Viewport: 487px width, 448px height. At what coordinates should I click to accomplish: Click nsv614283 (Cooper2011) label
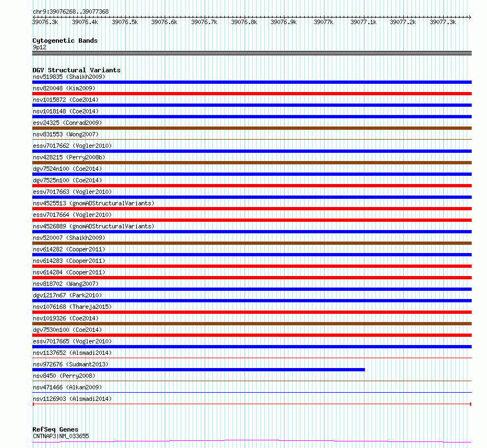pos(69,261)
